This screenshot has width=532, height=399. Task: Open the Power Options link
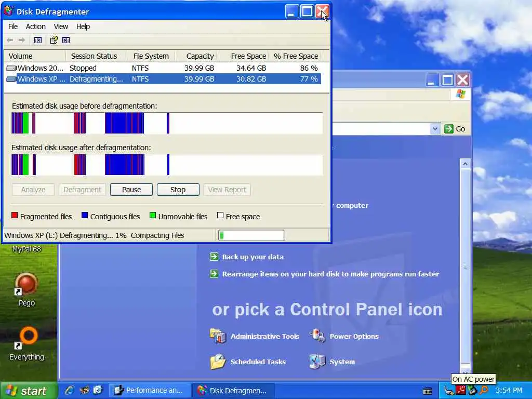click(x=354, y=336)
